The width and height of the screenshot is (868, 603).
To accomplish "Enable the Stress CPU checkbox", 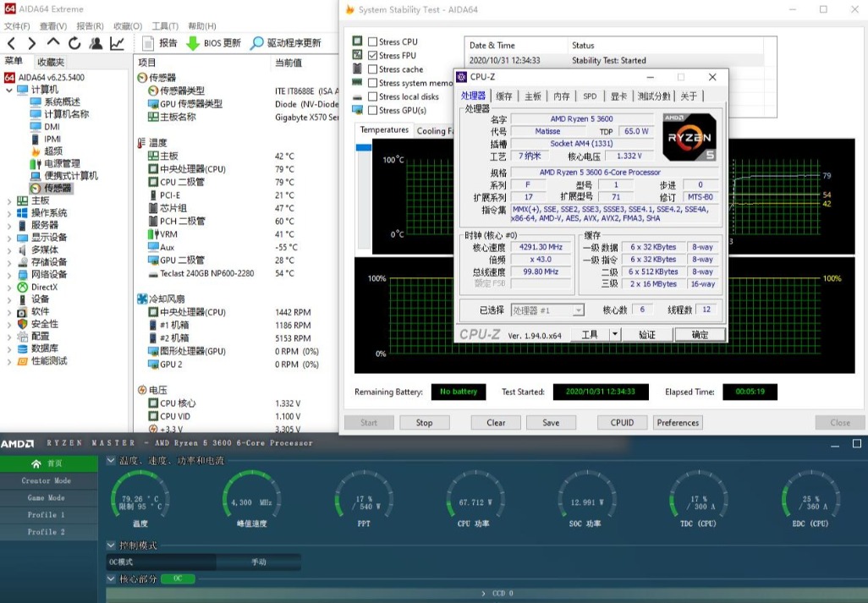I will tap(373, 41).
